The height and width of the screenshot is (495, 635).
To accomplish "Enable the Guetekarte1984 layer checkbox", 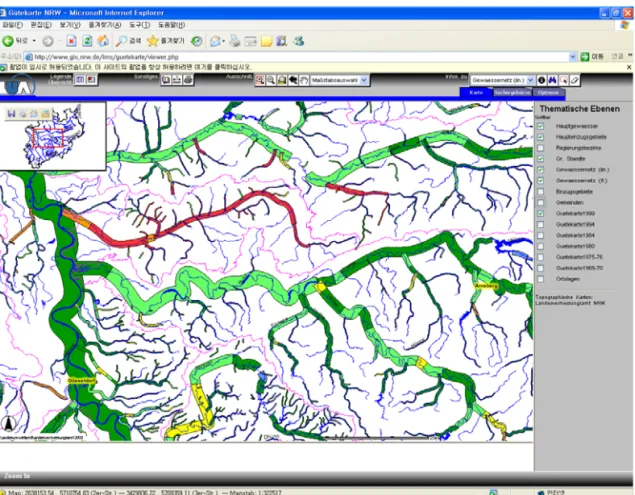I will coord(540,235).
